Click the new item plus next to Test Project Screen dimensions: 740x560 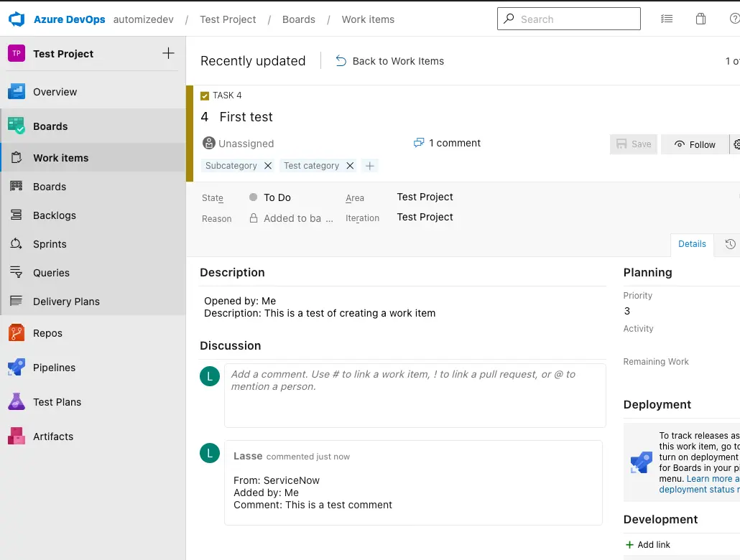click(x=168, y=53)
